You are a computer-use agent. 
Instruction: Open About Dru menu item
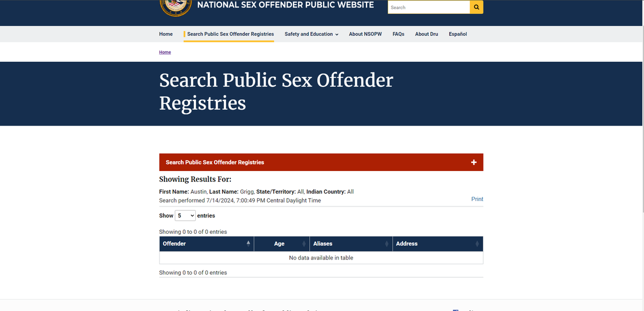[427, 34]
